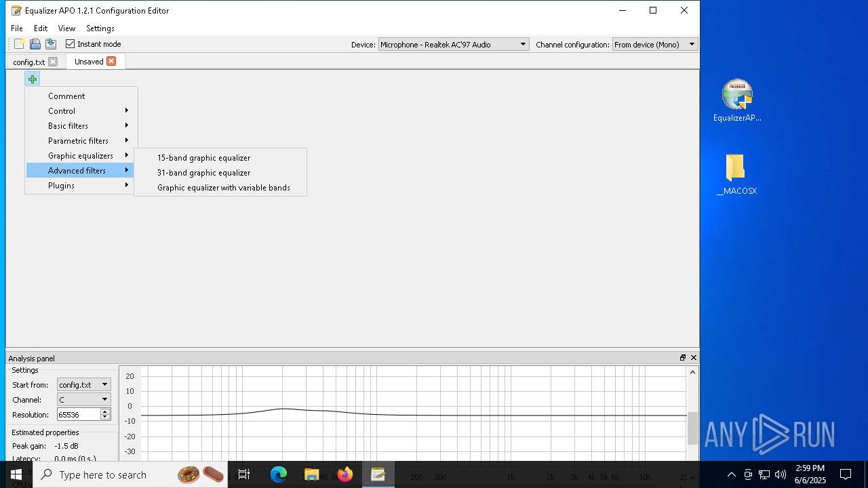Open the Device dropdown

pos(453,45)
